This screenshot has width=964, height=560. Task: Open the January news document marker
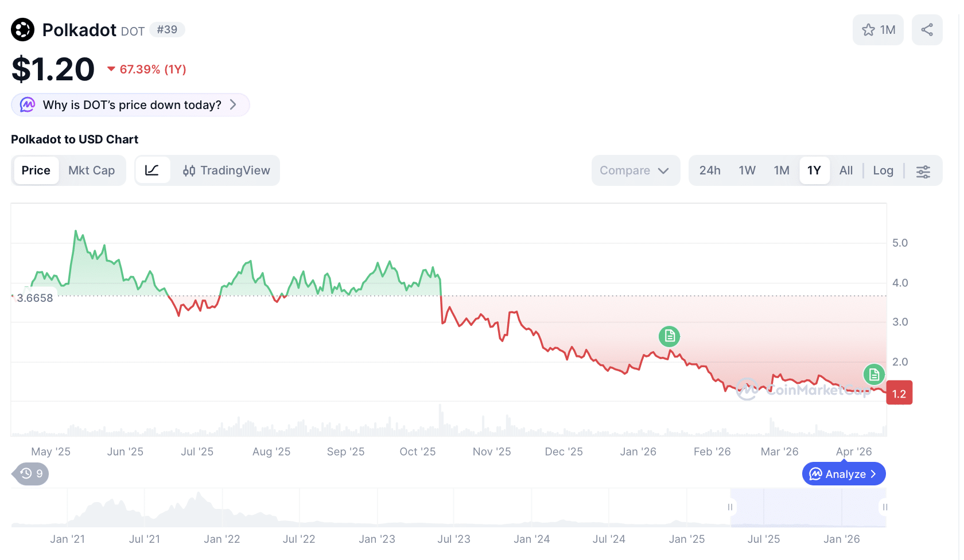669,336
